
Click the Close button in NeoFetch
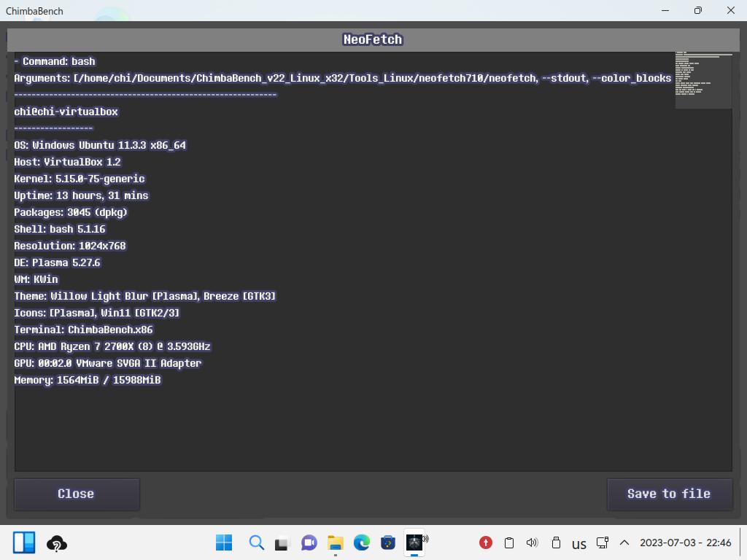(x=77, y=494)
